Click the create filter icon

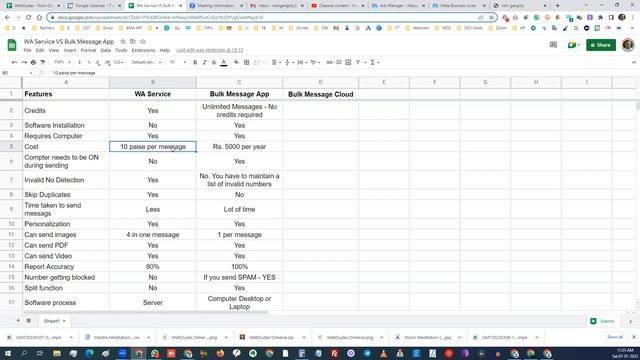pyautogui.click(x=358, y=62)
